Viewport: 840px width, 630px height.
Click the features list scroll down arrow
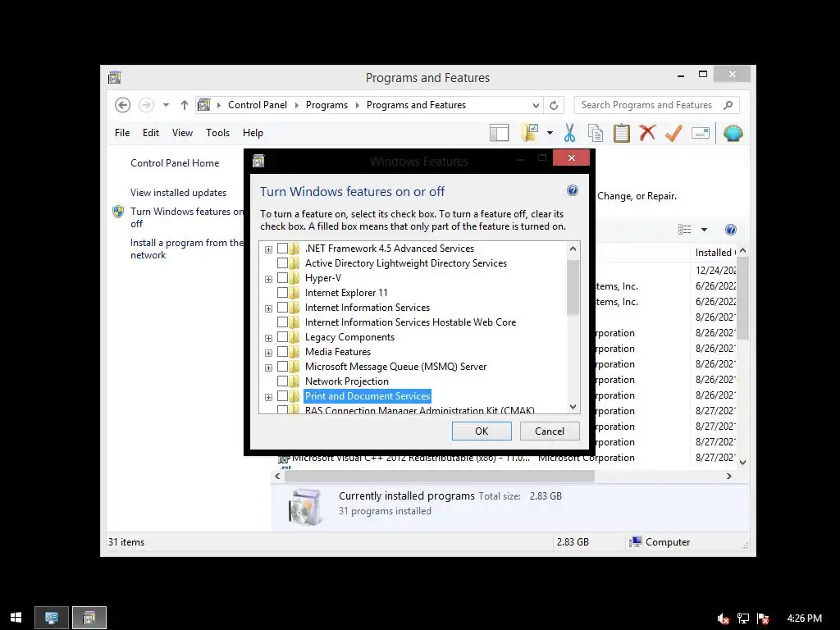573,407
